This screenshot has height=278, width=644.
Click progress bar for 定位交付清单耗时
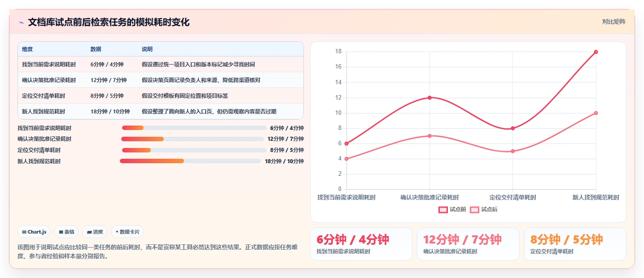194,150
